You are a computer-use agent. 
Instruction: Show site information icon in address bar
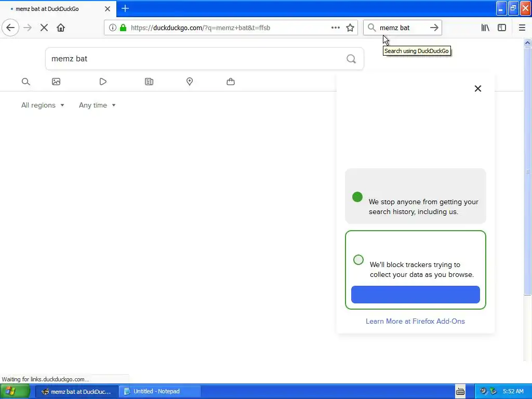pyautogui.click(x=112, y=28)
